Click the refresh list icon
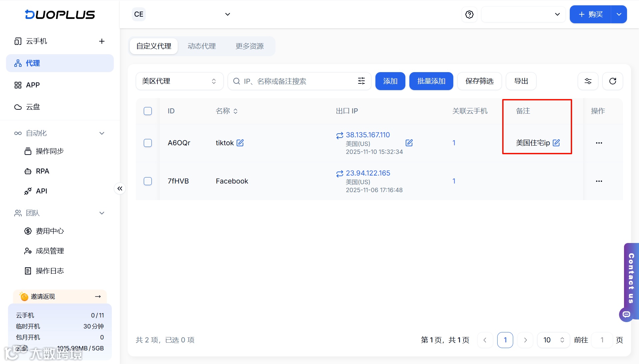The image size is (639, 364). pyautogui.click(x=612, y=81)
